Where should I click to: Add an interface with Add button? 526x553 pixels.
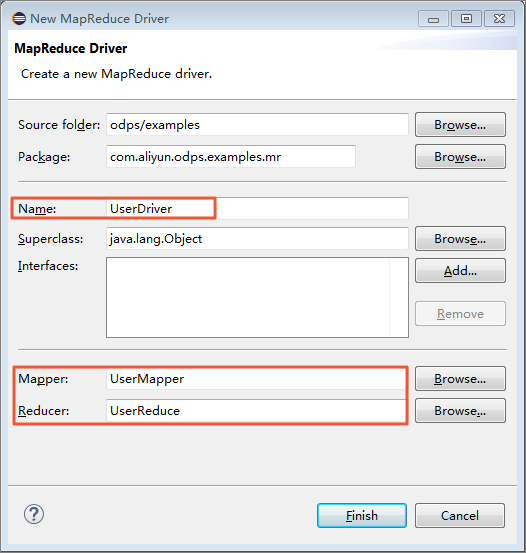coord(460,271)
